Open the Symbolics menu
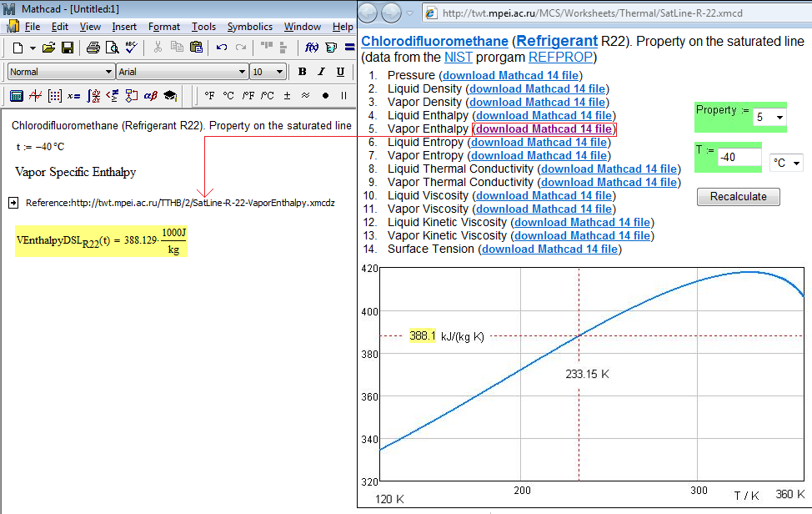 [x=249, y=27]
